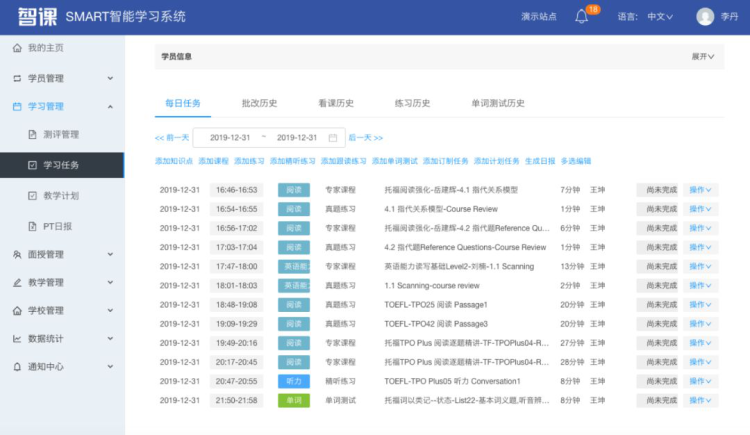Open 操作 dropdown for the 16:46-16:53 task
750x435 pixels.
point(701,190)
